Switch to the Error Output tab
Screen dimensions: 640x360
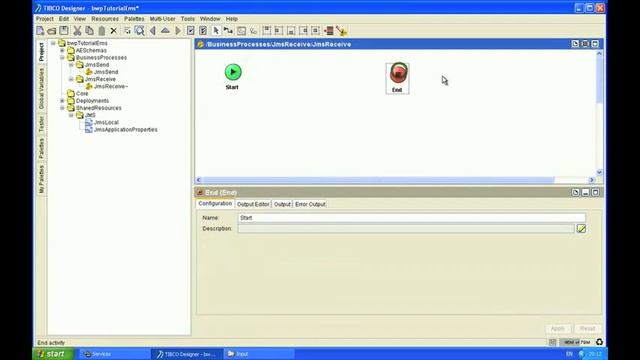[310, 204]
